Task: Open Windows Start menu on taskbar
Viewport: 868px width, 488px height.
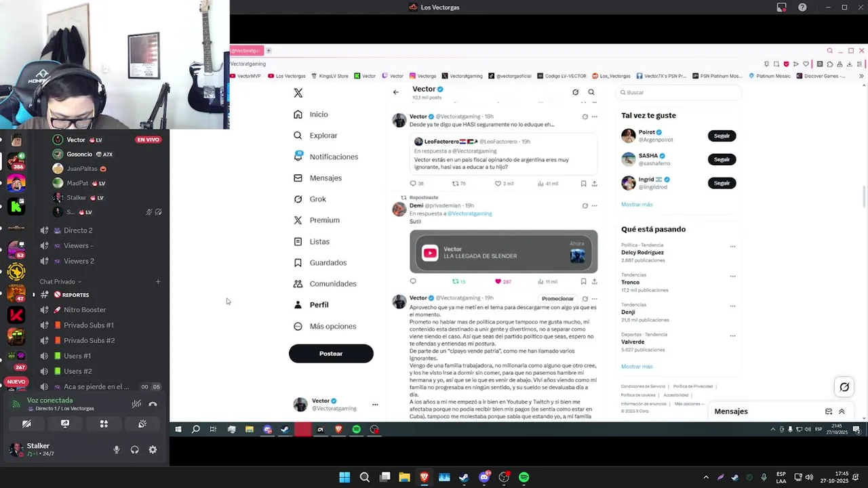Action: (344, 477)
